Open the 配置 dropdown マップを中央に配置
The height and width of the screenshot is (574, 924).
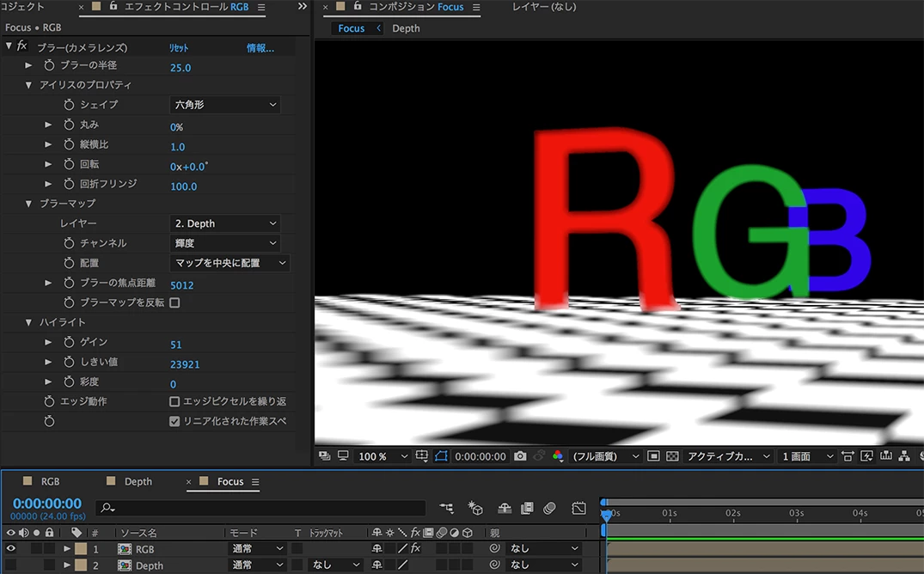pyautogui.click(x=229, y=263)
